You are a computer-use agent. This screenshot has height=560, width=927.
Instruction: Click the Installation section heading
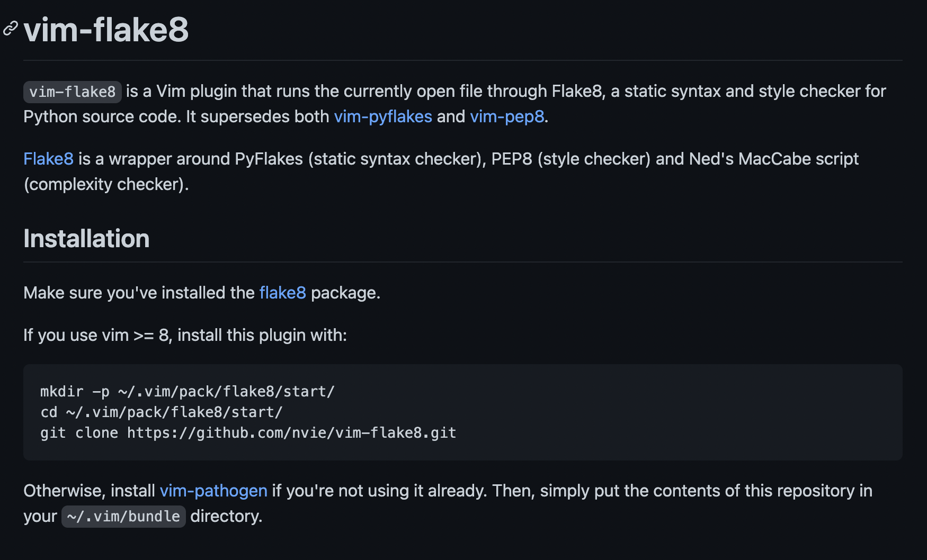(86, 239)
